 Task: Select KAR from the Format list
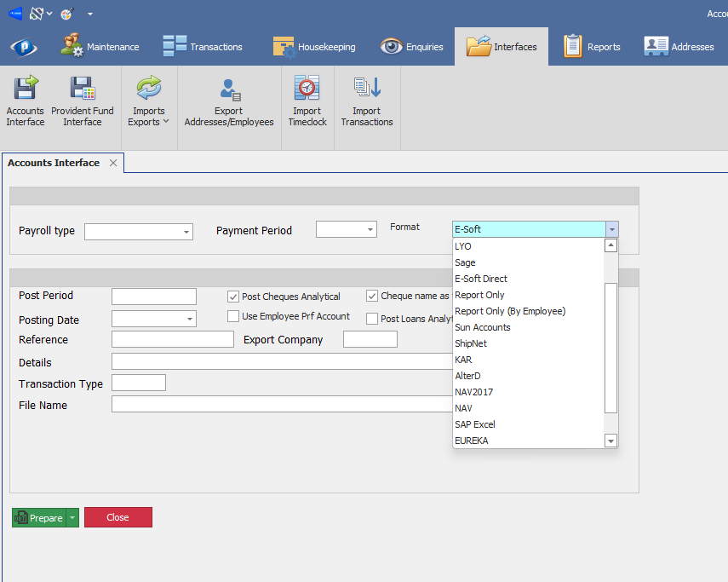click(529, 360)
